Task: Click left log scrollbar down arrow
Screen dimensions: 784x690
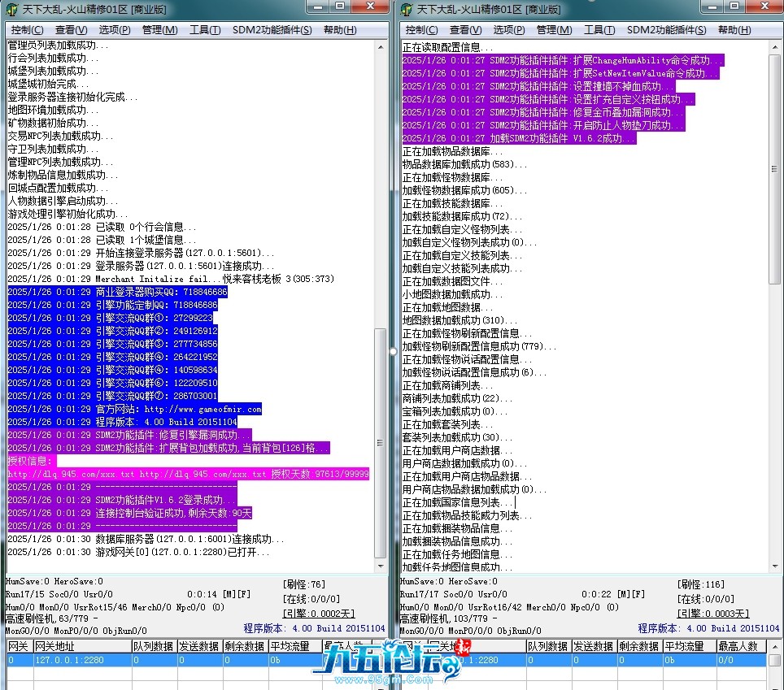Action: point(381,566)
